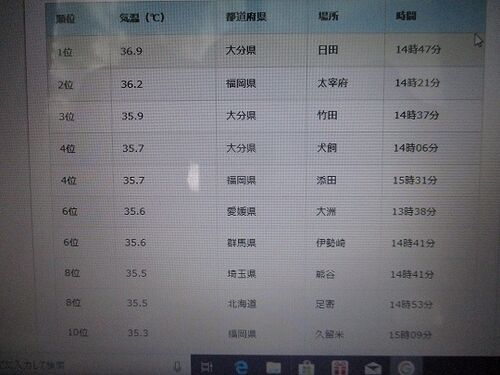
Task: Open File Explorer folder icon
Action: tap(274, 368)
